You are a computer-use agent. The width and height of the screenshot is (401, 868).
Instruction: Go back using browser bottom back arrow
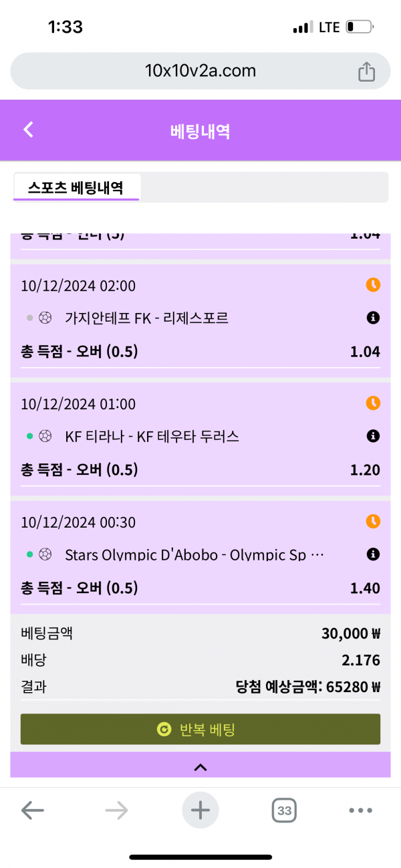pyautogui.click(x=32, y=811)
